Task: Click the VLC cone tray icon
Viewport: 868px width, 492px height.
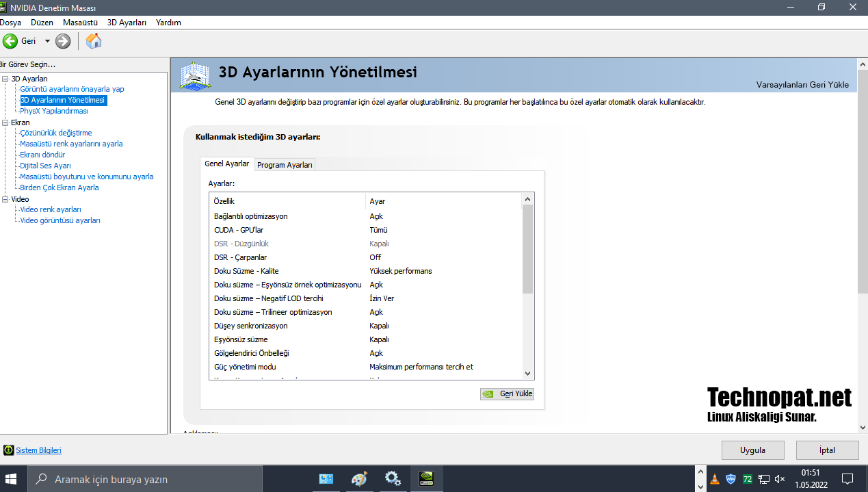Action: pyautogui.click(x=715, y=479)
